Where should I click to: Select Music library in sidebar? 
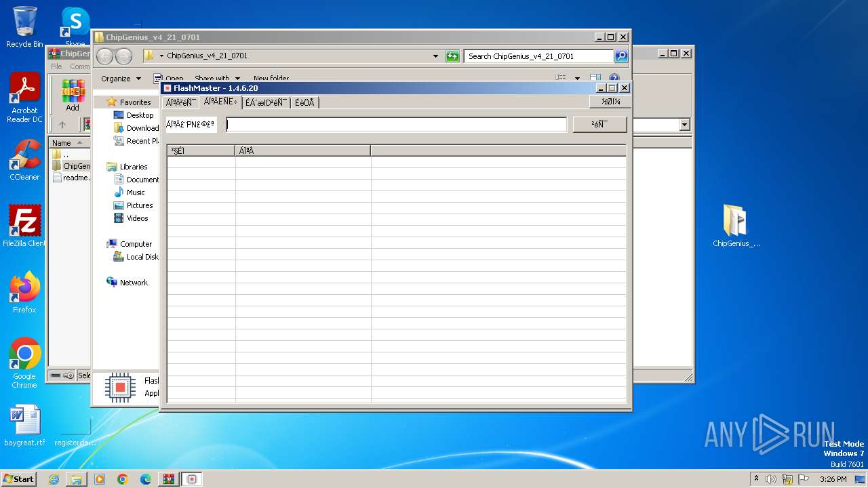[x=130, y=192]
